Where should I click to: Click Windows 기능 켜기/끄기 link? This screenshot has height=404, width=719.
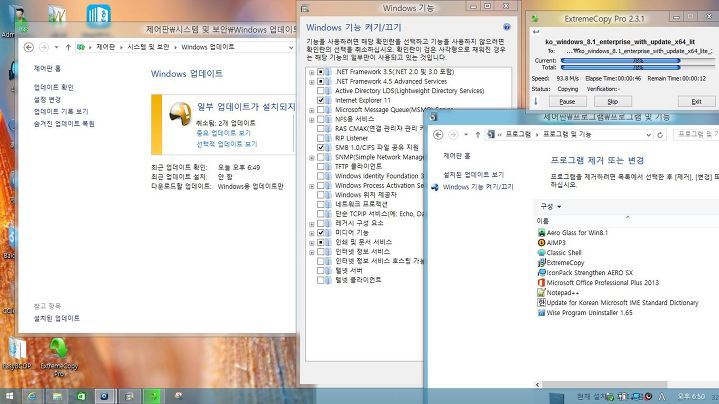[x=478, y=187]
